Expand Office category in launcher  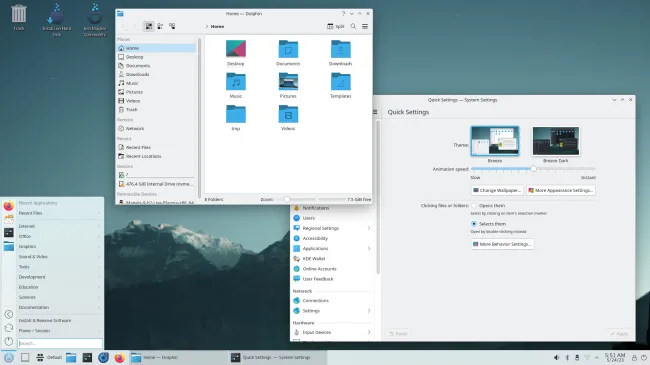click(x=60, y=236)
